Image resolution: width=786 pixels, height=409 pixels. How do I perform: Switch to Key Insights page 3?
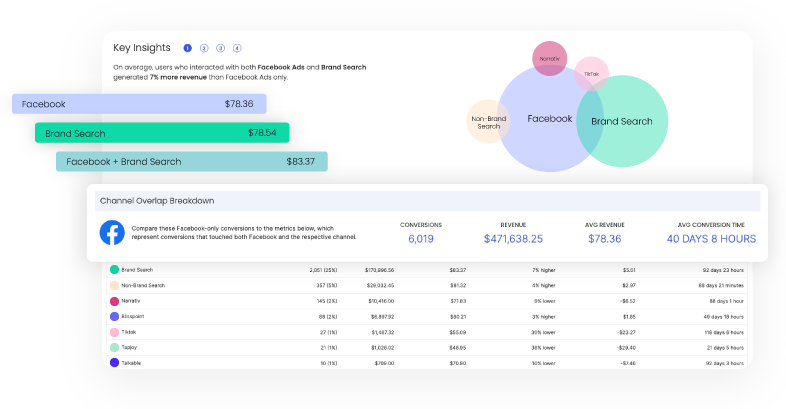pyautogui.click(x=220, y=48)
